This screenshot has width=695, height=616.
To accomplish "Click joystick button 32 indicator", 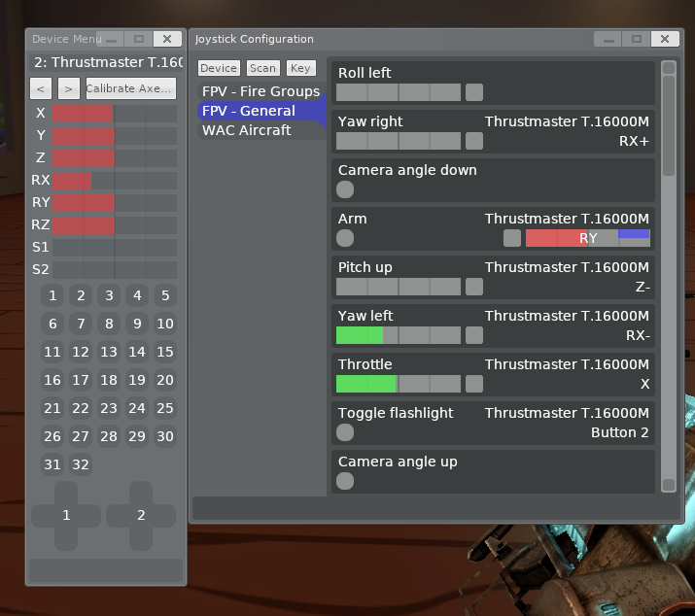I will pos(81,464).
